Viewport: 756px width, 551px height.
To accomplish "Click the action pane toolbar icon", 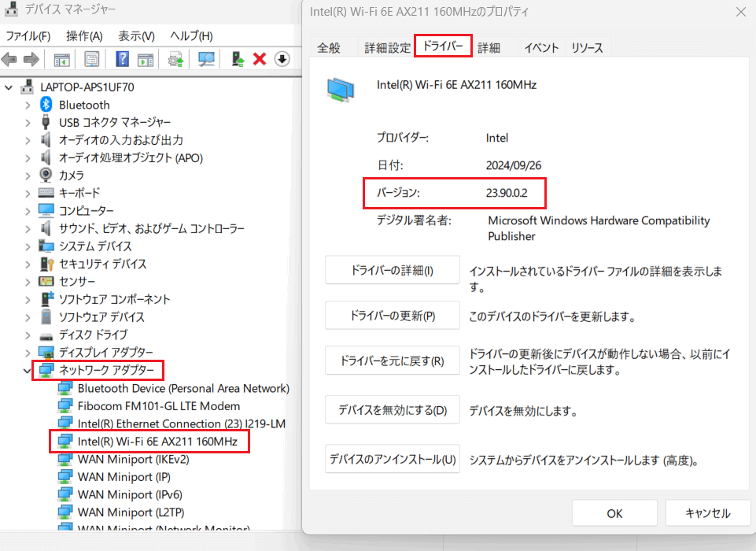I will [x=145, y=59].
